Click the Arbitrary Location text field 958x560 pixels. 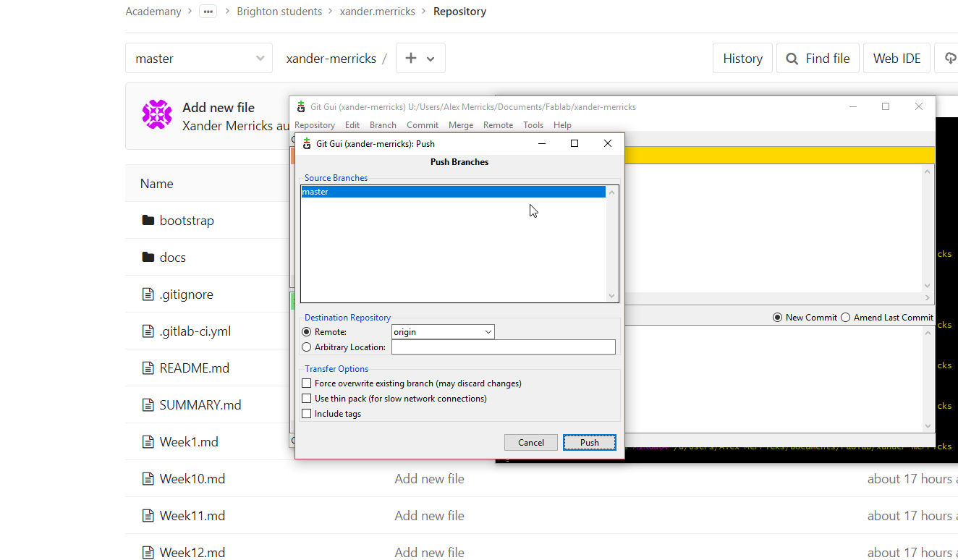[x=504, y=347]
